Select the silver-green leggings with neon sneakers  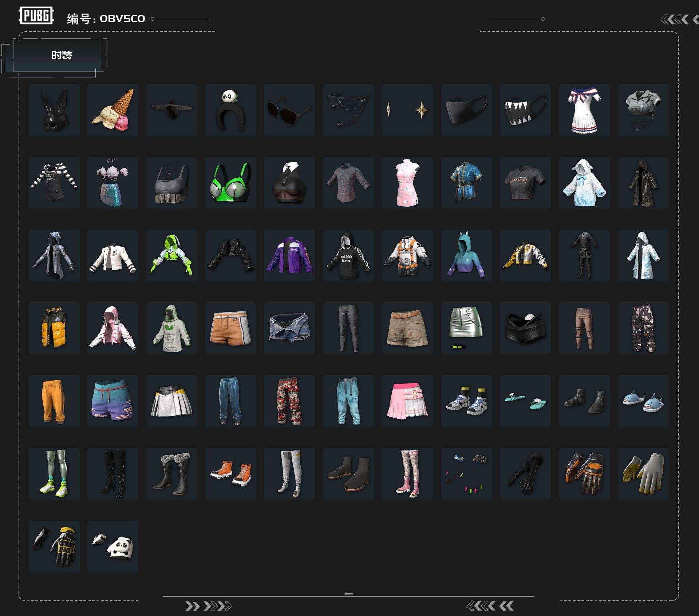(x=54, y=474)
